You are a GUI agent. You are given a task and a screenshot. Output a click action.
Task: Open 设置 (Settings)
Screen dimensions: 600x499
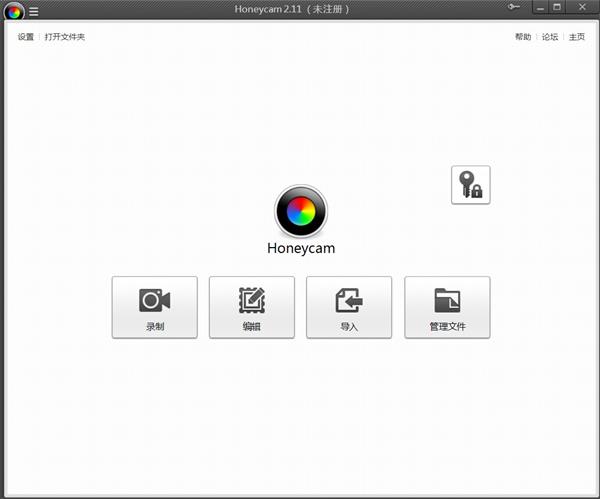[25, 37]
